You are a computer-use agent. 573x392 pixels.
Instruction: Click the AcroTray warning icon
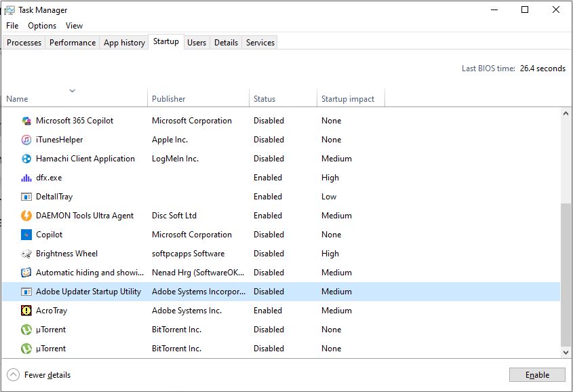(x=26, y=311)
